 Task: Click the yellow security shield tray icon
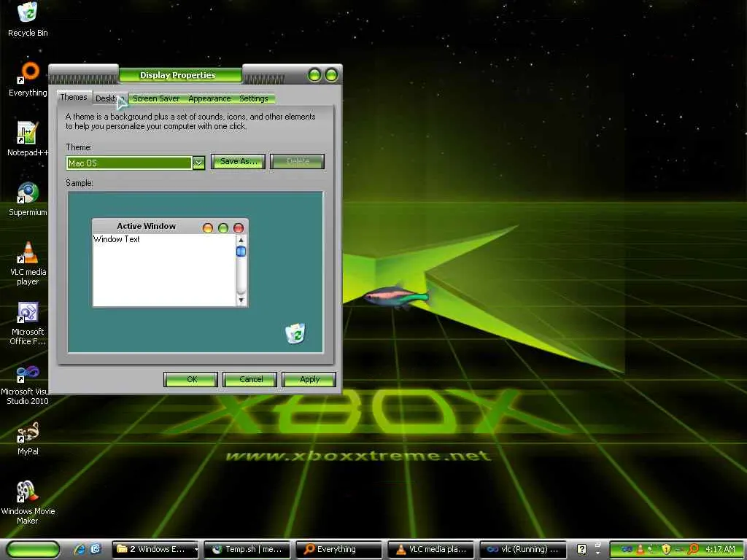point(666,549)
